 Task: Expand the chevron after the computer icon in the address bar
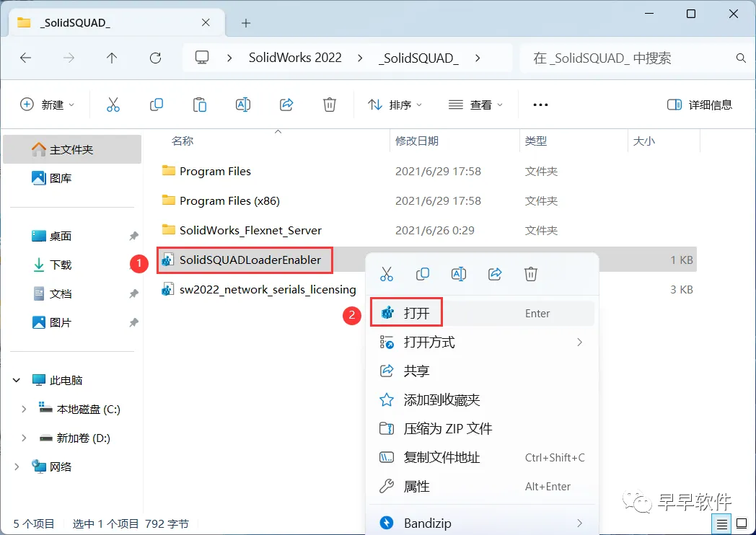click(229, 58)
